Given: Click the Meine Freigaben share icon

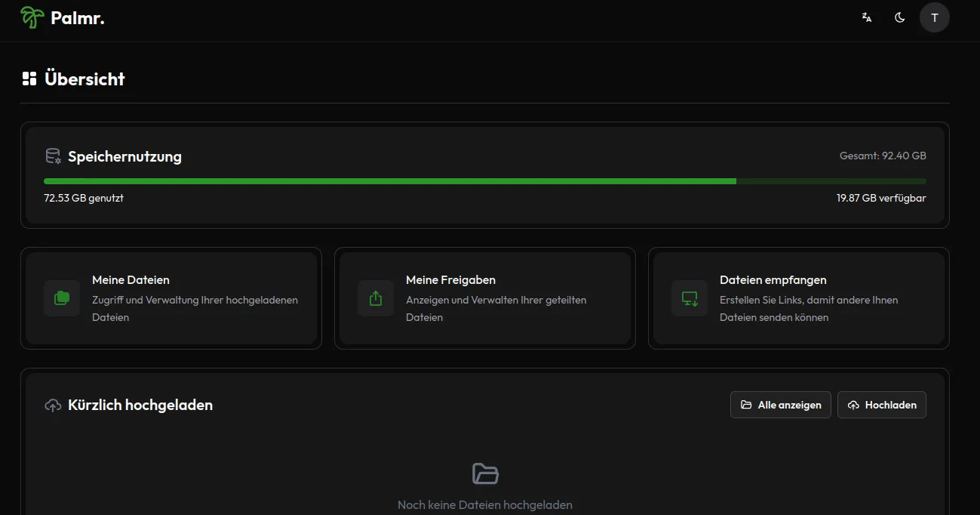Looking at the screenshot, I should pyautogui.click(x=375, y=298).
